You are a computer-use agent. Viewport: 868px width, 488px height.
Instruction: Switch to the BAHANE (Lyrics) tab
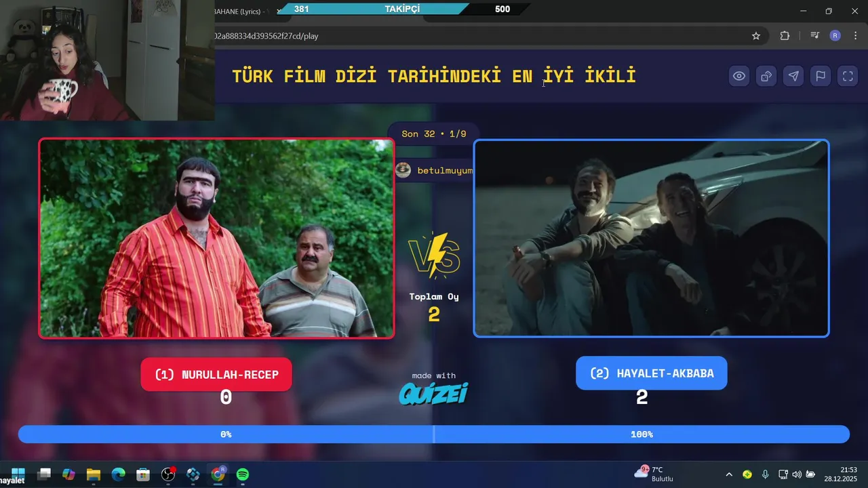pos(241,12)
